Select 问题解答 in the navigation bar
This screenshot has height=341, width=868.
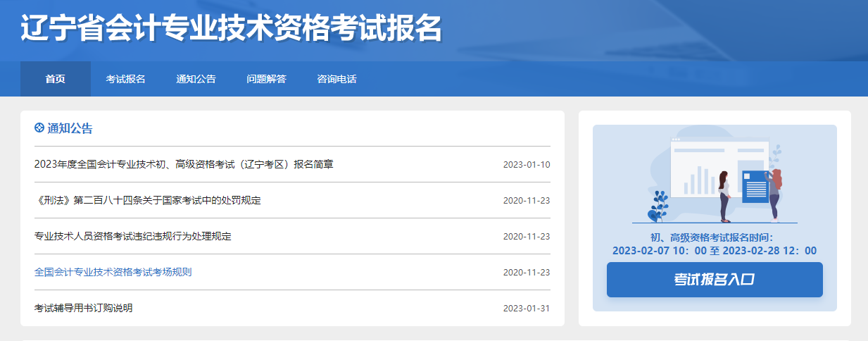pyautogui.click(x=266, y=79)
